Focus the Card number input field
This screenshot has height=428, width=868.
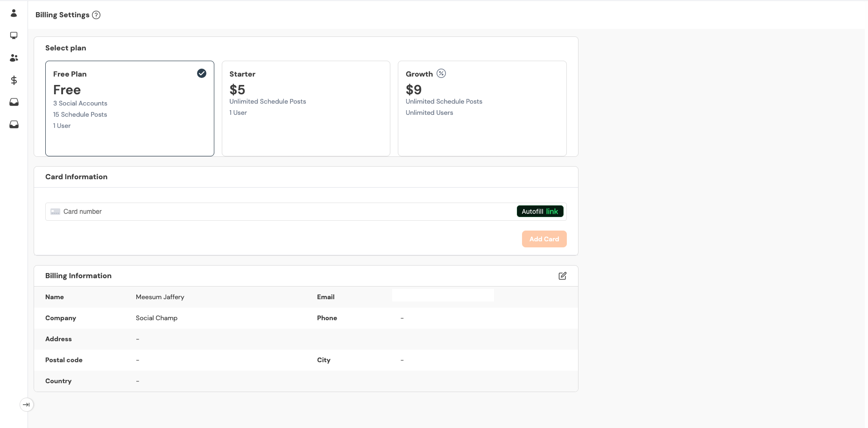[280, 211]
